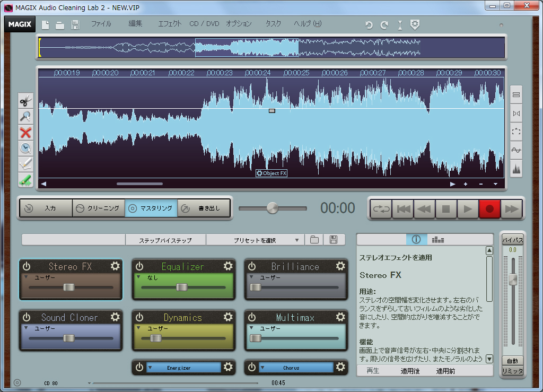
Task: Open Chorus settings gear
Action: coord(340,367)
